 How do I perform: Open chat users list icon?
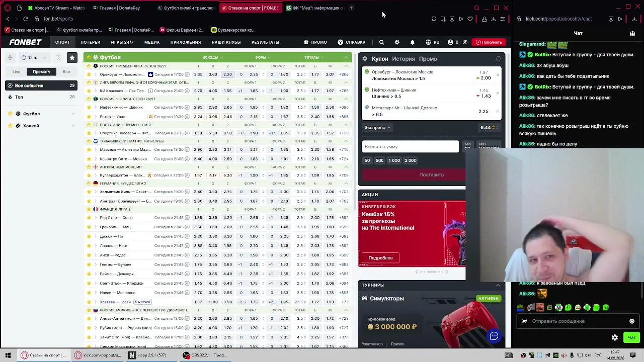click(632, 33)
